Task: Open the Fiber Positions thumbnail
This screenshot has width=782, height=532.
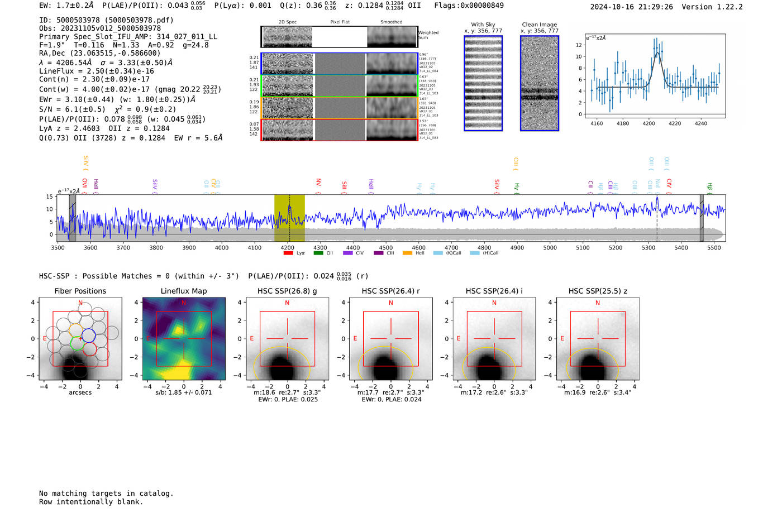Action: (x=80, y=339)
